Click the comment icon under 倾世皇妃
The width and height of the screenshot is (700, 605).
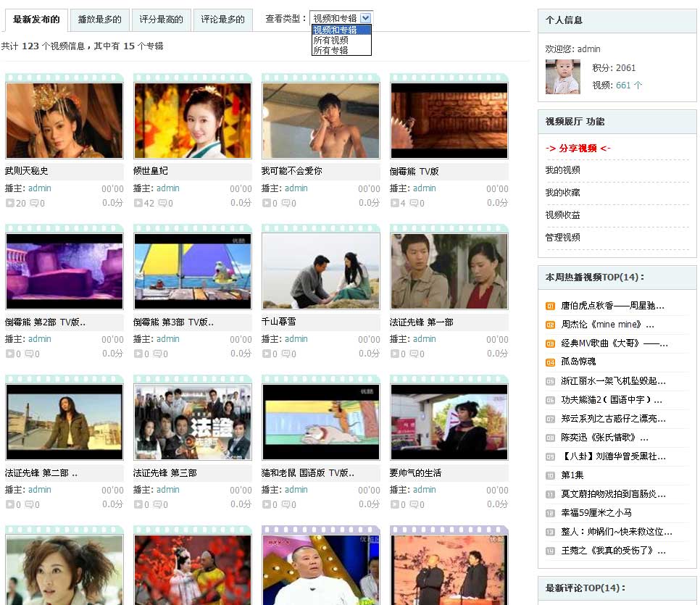[162, 203]
